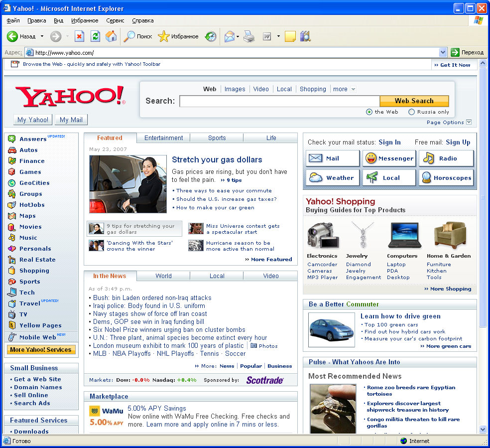Select 'Russia only' search radio button

pyautogui.click(x=411, y=112)
